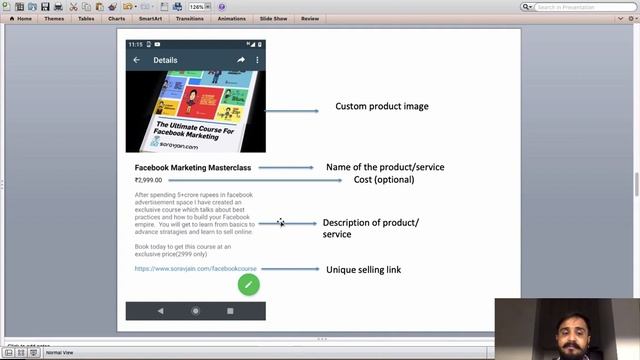Click 'Description of product/ service' label
640x360 pixels.
click(371, 228)
